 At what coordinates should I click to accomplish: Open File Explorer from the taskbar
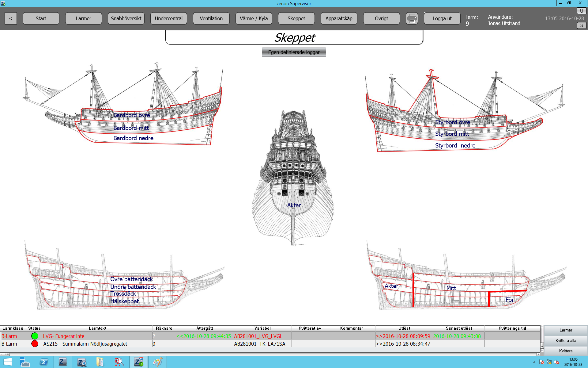click(x=100, y=362)
